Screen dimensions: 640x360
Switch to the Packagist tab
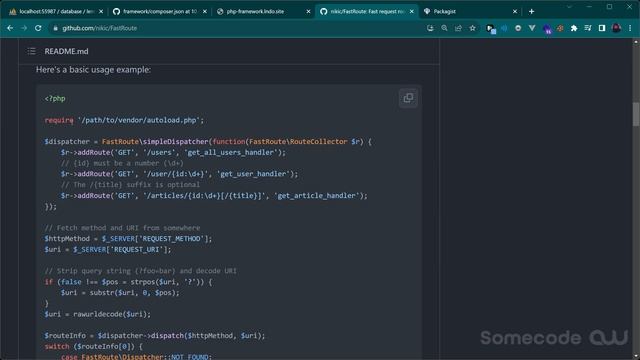[469, 11]
